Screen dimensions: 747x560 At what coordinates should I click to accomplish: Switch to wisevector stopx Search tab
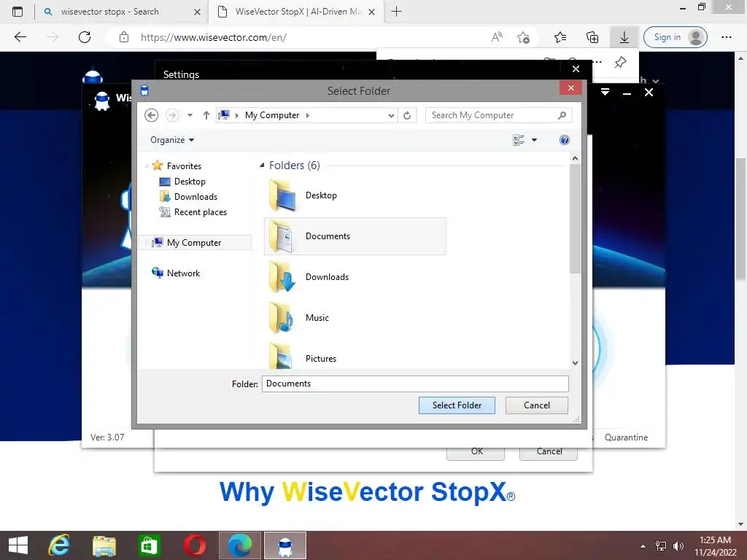122,12
